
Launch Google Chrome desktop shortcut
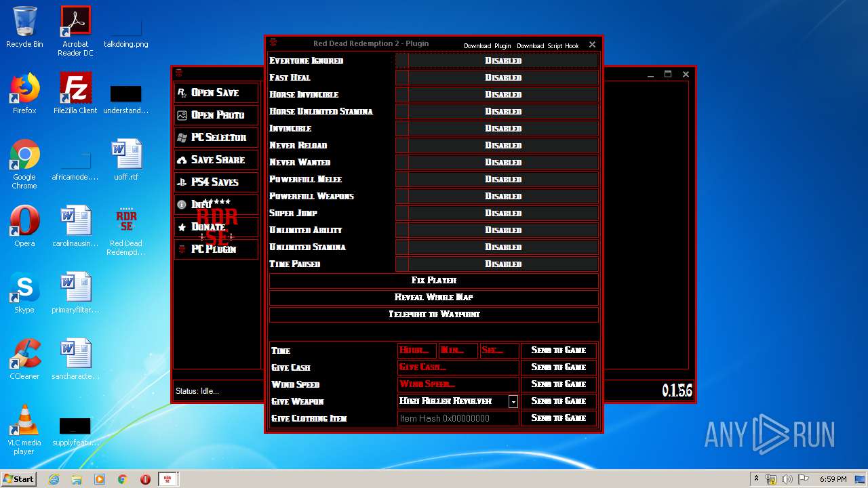pyautogui.click(x=24, y=164)
